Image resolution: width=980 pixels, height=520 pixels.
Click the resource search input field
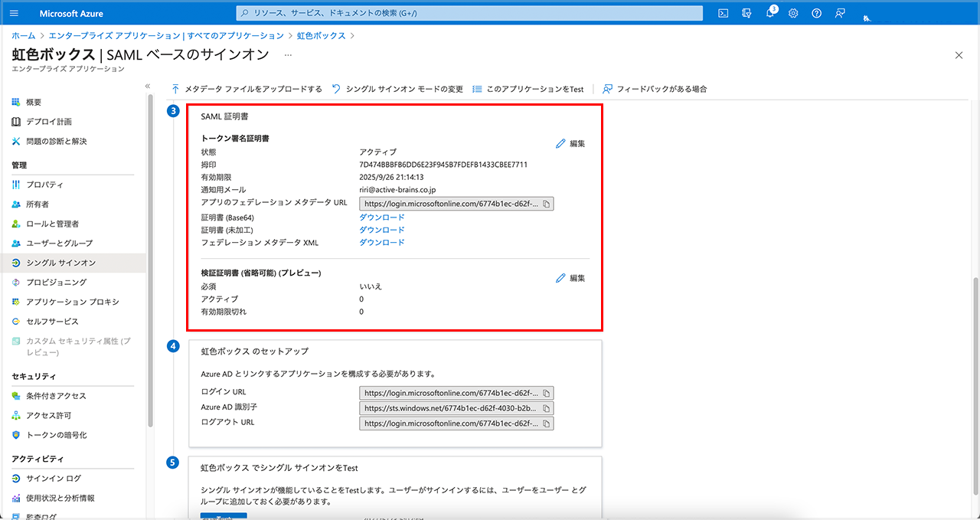coord(469,13)
